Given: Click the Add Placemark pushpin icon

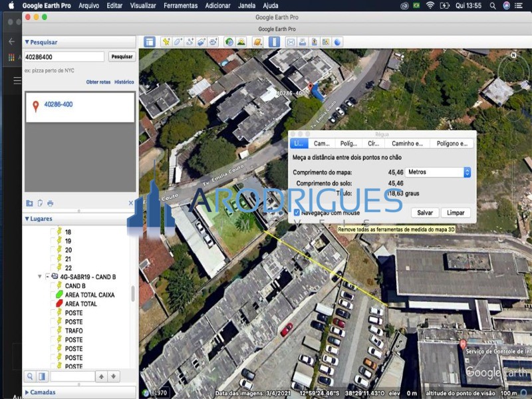Looking at the screenshot, I should [x=166, y=42].
